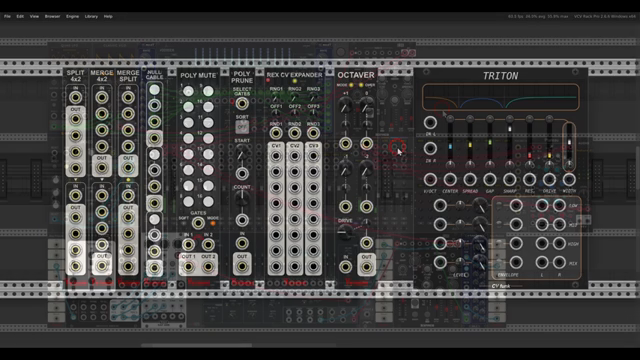Click the Triton LOW envelope jack

(x=516, y=206)
